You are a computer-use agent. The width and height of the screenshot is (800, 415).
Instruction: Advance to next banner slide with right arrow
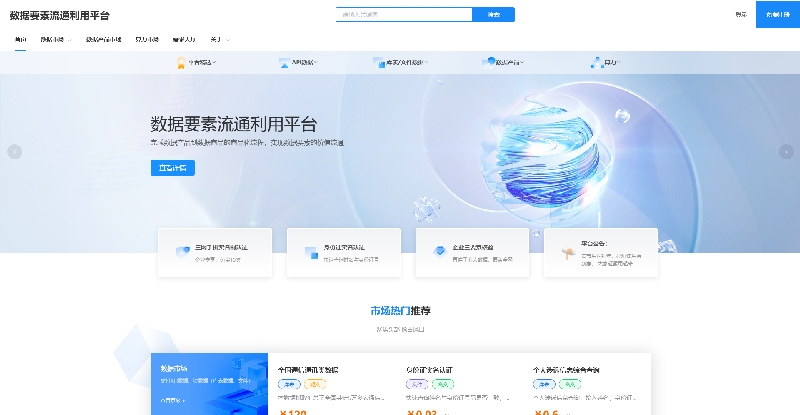pos(786,152)
